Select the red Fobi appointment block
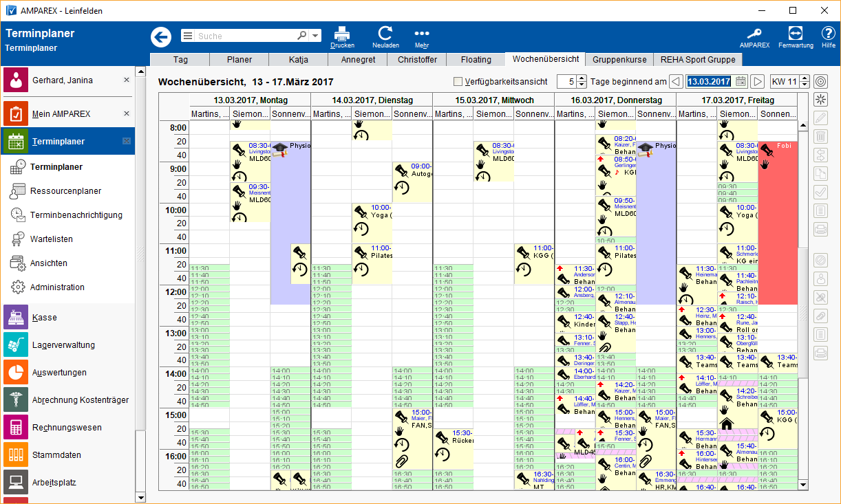 (x=778, y=223)
